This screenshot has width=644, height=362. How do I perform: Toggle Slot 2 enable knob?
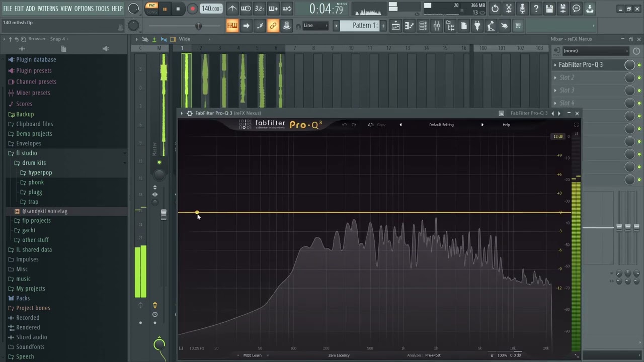(x=629, y=77)
